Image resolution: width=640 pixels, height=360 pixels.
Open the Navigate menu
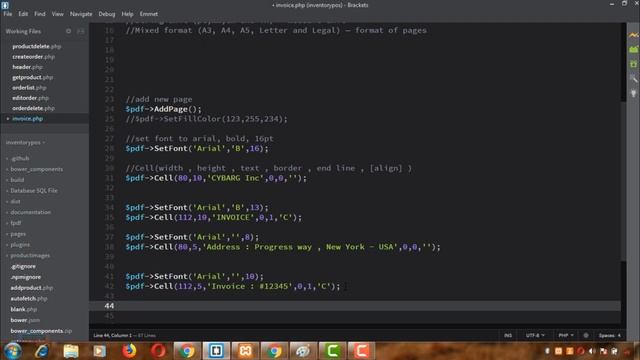[81, 14]
